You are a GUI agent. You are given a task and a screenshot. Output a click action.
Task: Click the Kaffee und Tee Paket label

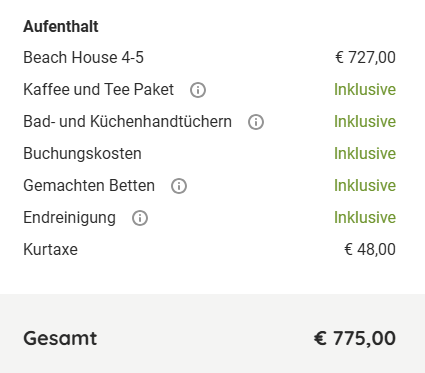click(x=99, y=89)
